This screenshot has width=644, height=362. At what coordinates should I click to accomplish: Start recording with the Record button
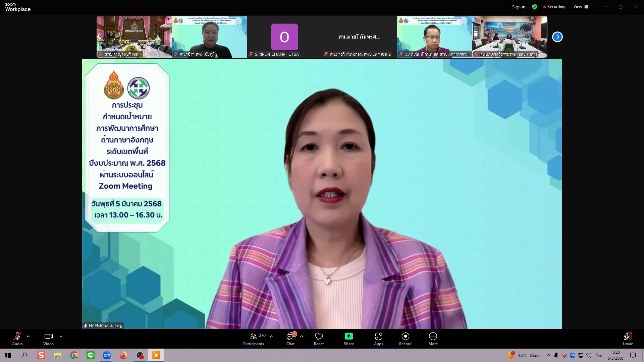pos(405,339)
